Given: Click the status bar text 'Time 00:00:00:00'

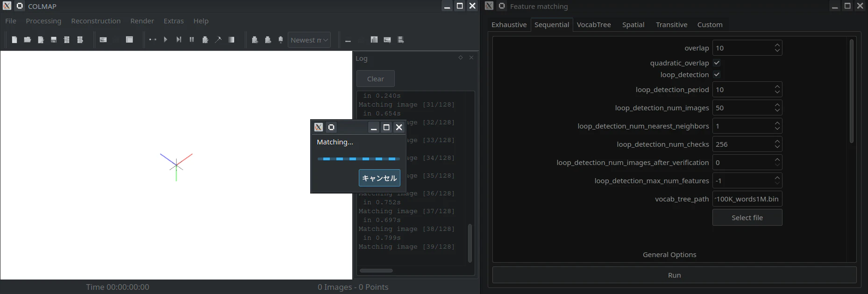Looking at the screenshot, I should [117, 287].
